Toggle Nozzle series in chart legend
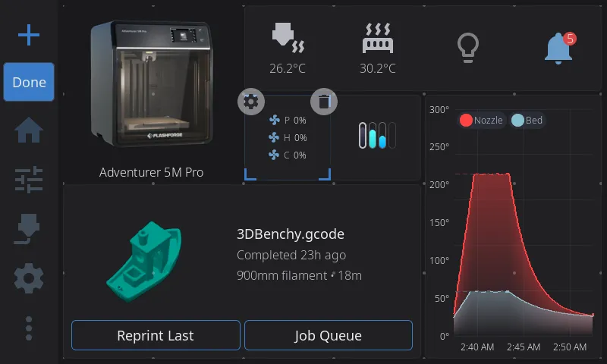 (481, 121)
